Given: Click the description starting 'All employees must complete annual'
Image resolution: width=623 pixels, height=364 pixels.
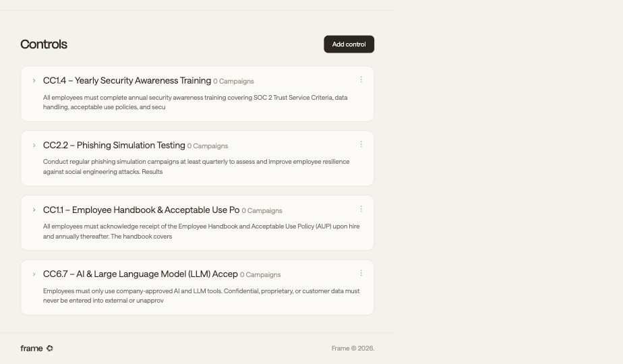Looking at the screenshot, I should point(196,102).
